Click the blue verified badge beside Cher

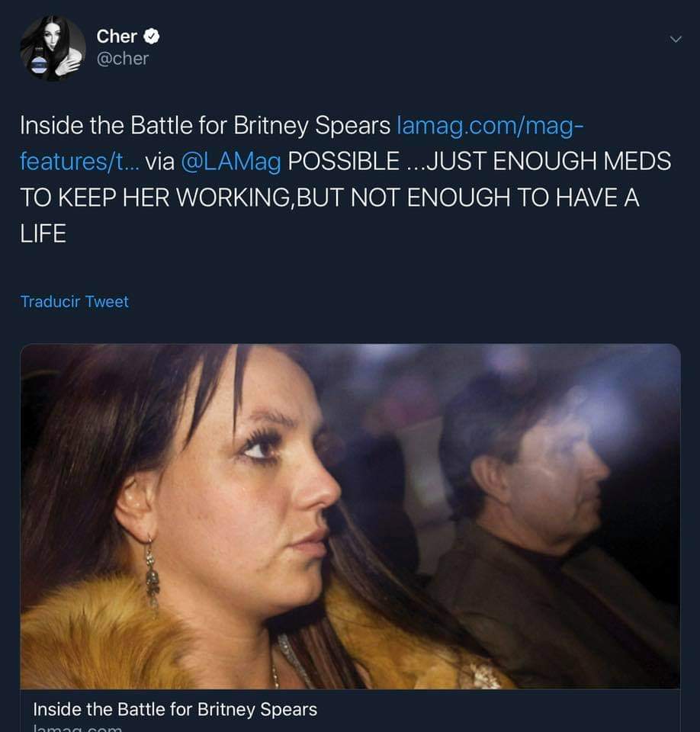click(151, 36)
